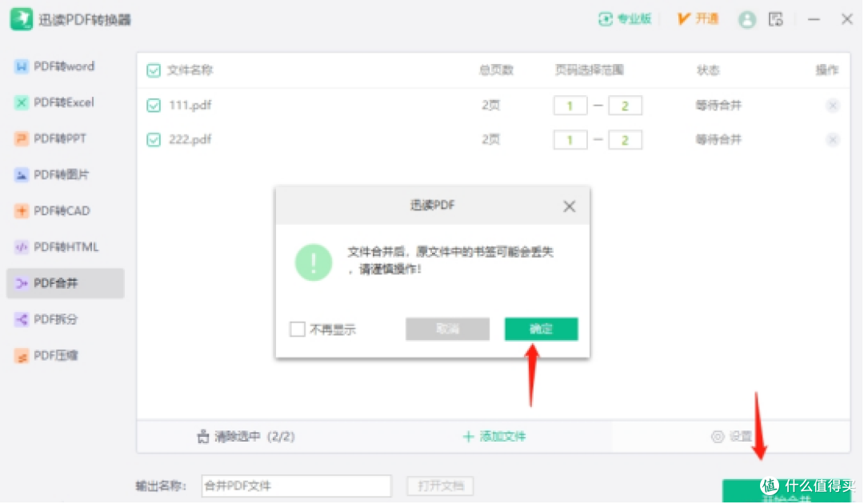
Task: Click the 页码选择范围 column header
Action: coord(589,70)
